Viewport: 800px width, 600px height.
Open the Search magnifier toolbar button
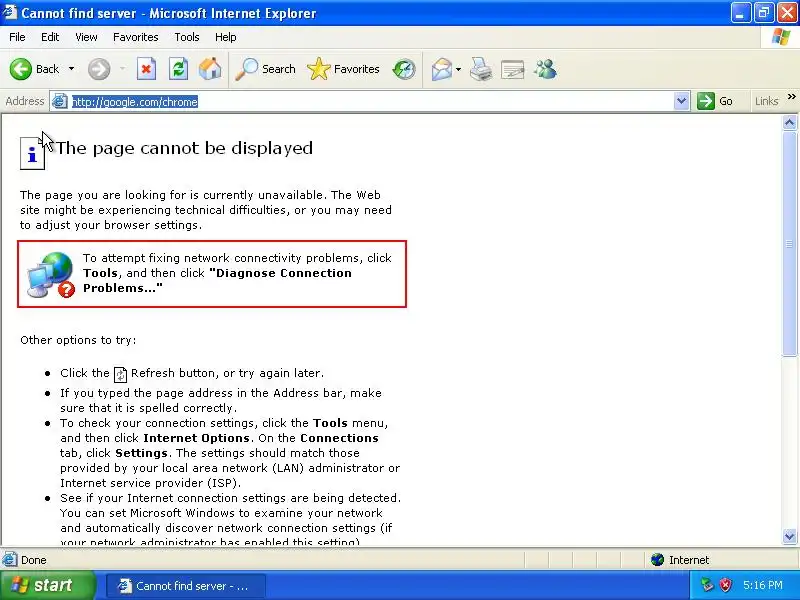pyautogui.click(x=265, y=69)
